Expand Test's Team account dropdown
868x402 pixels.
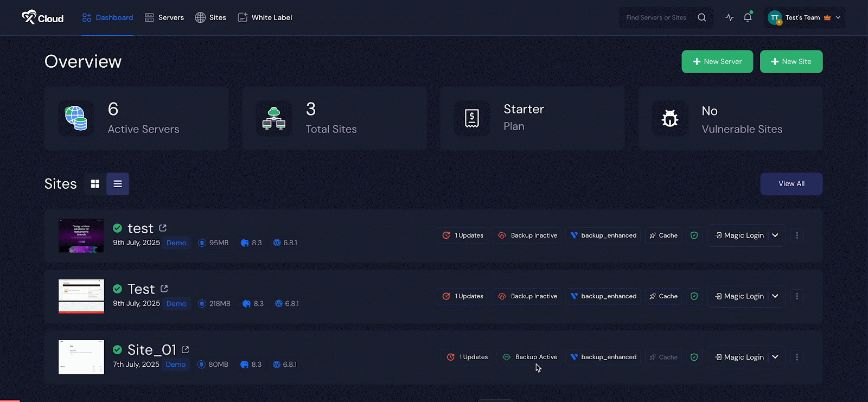point(838,17)
